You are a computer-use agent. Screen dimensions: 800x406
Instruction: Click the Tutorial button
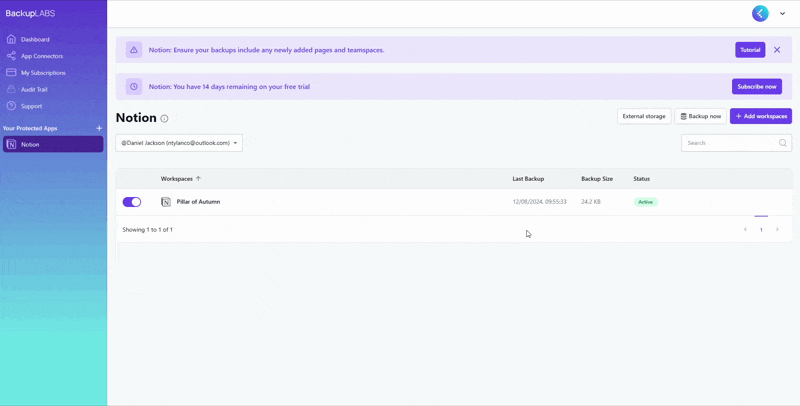[750, 50]
